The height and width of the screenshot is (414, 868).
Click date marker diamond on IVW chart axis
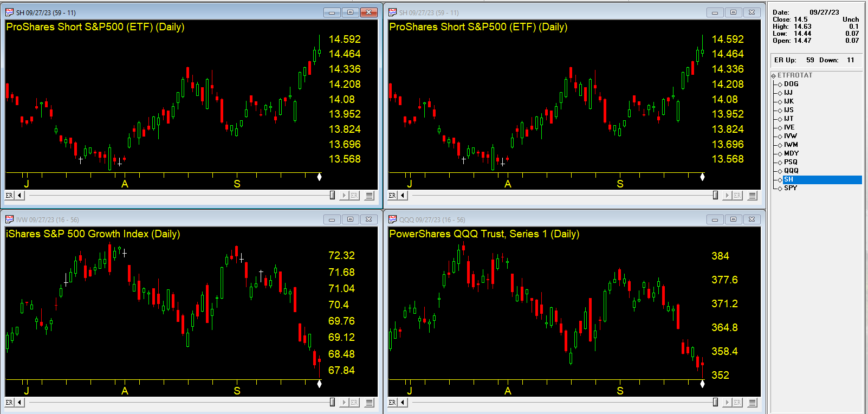(319, 384)
